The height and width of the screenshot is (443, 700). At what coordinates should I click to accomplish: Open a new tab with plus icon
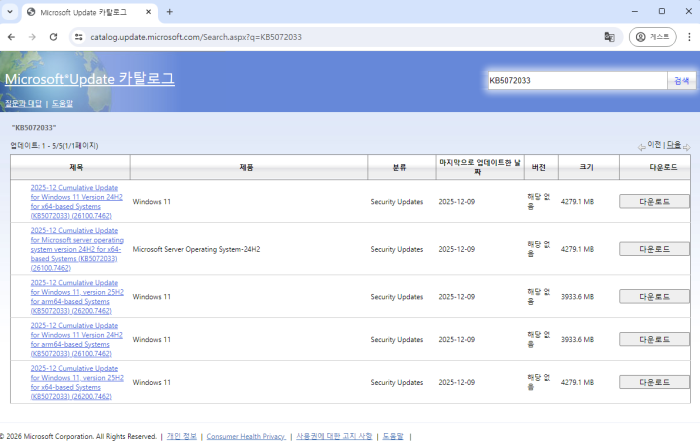click(x=169, y=11)
